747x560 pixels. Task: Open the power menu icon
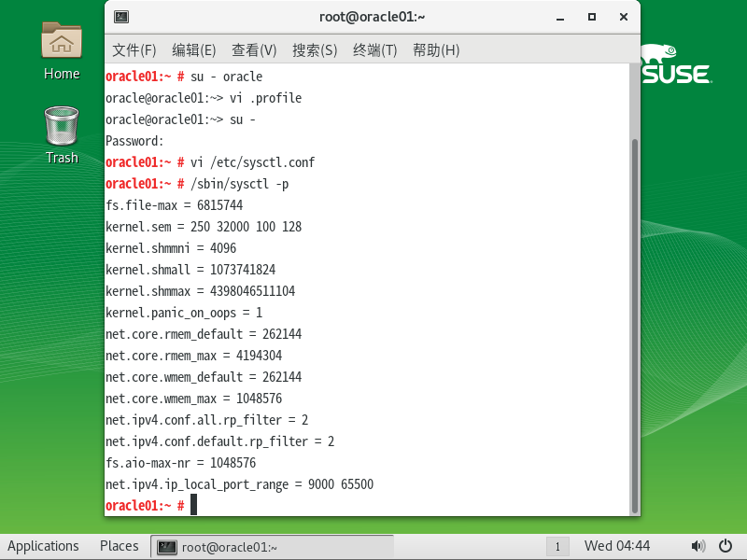coord(726,546)
